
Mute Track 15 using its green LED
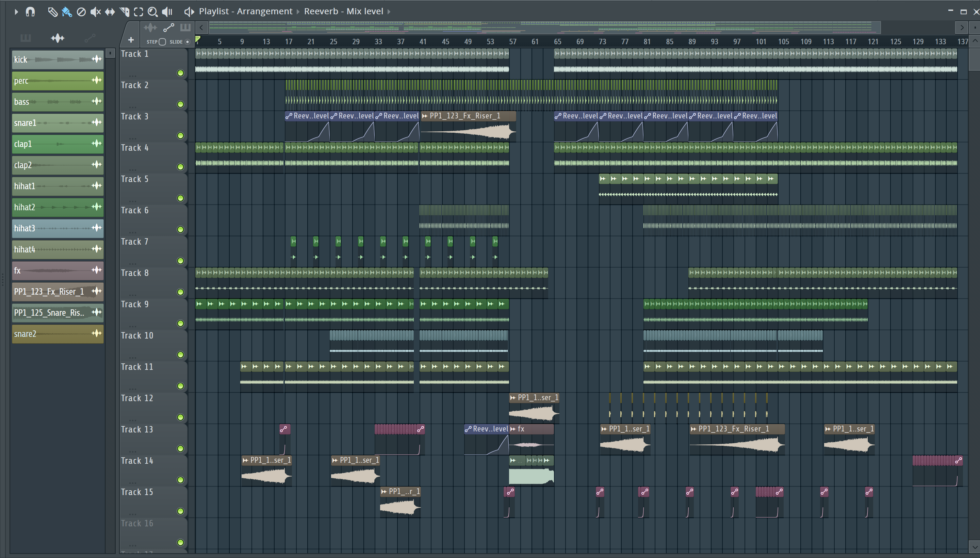coord(180,511)
